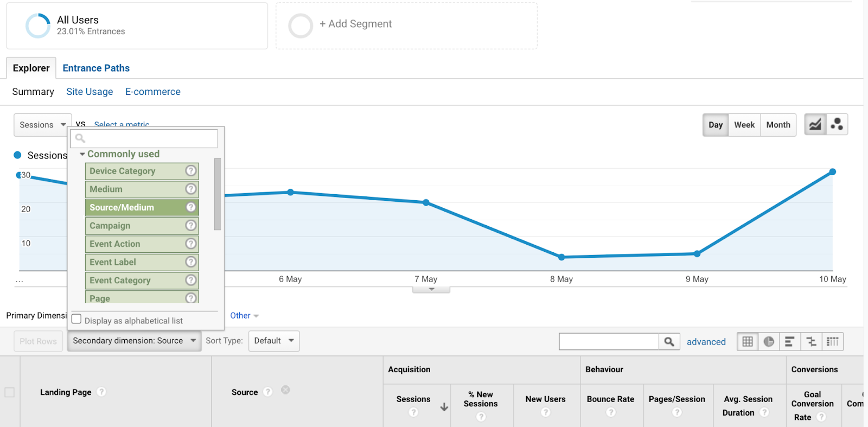
Task: Click the table search magnifier button
Action: click(x=669, y=341)
